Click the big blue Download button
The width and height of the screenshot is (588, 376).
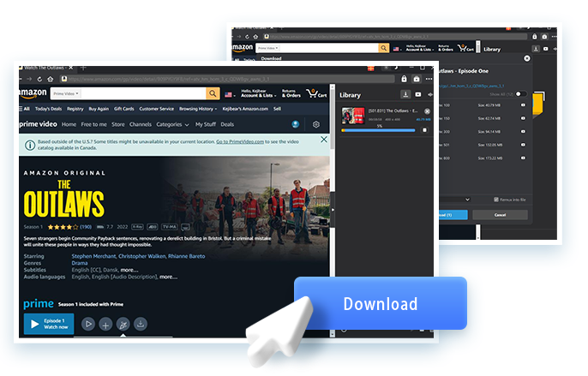381,303
